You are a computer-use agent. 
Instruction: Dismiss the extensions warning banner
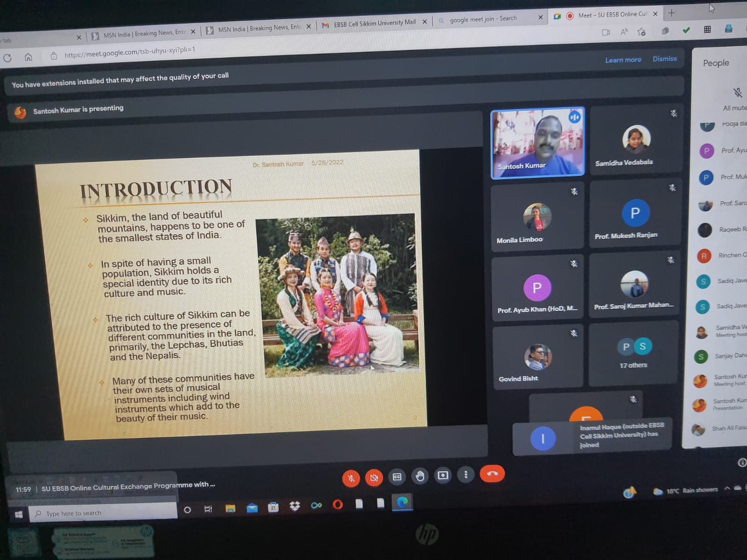(x=664, y=59)
